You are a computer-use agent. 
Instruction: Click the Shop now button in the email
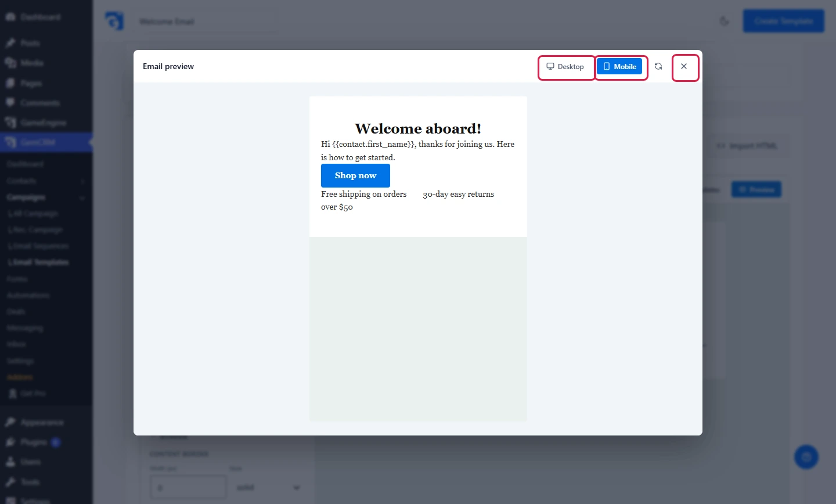coord(355,175)
